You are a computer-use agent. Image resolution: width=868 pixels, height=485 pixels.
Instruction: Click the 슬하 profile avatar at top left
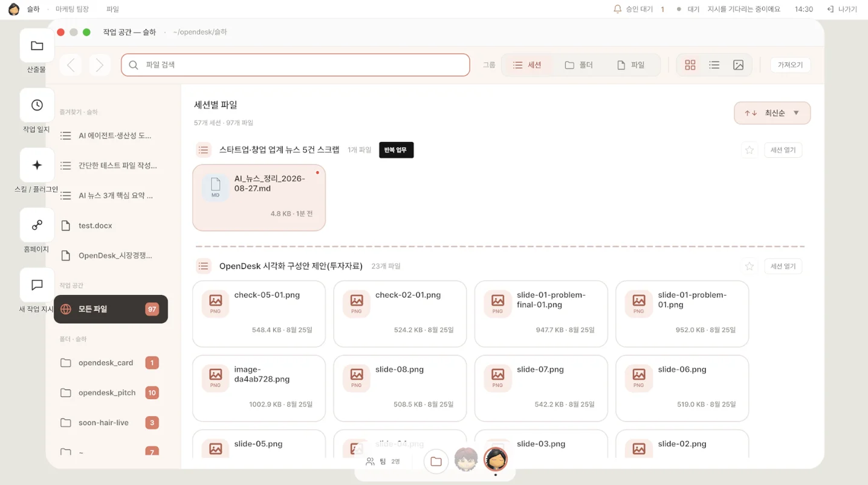(x=14, y=9)
